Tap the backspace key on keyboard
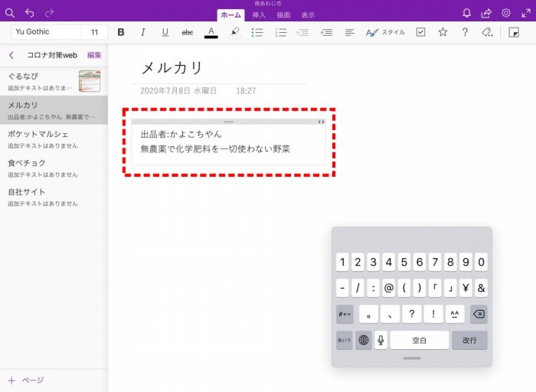This screenshot has height=392, width=536. pyautogui.click(x=479, y=314)
